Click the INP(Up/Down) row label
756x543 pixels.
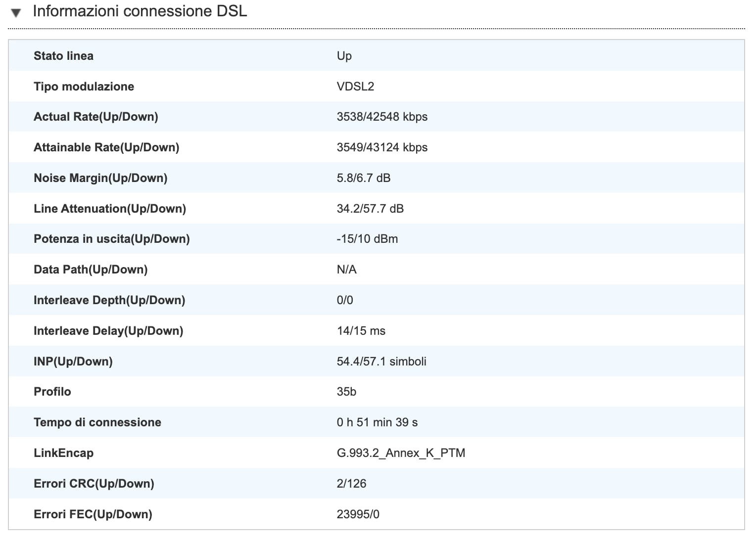(73, 362)
